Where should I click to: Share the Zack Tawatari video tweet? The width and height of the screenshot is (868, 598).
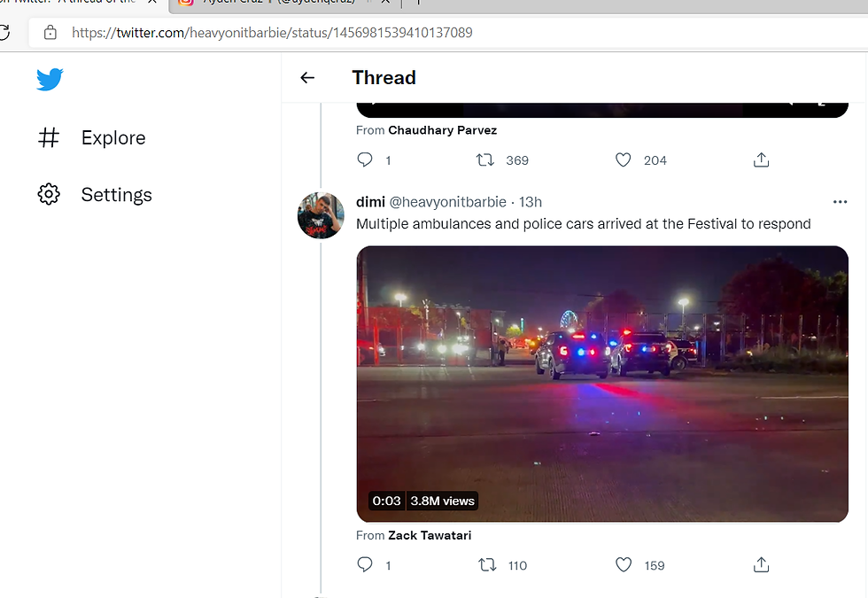761,565
